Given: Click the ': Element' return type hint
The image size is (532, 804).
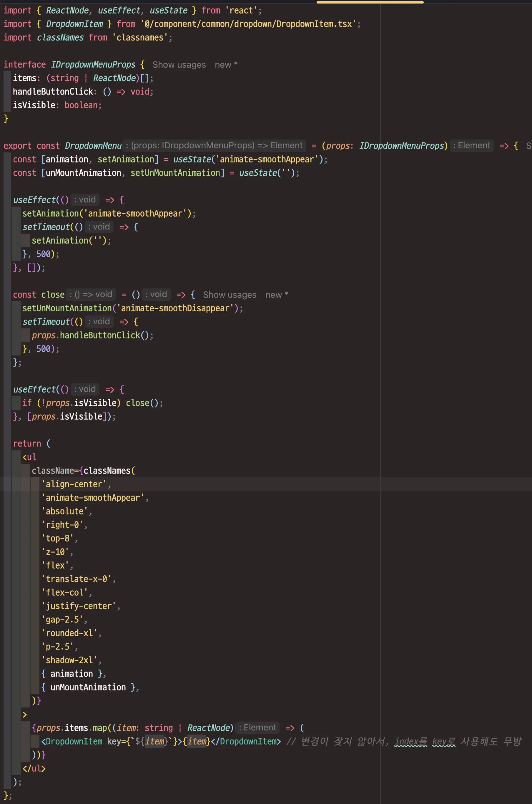Looking at the screenshot, I should tap(472, 146).
